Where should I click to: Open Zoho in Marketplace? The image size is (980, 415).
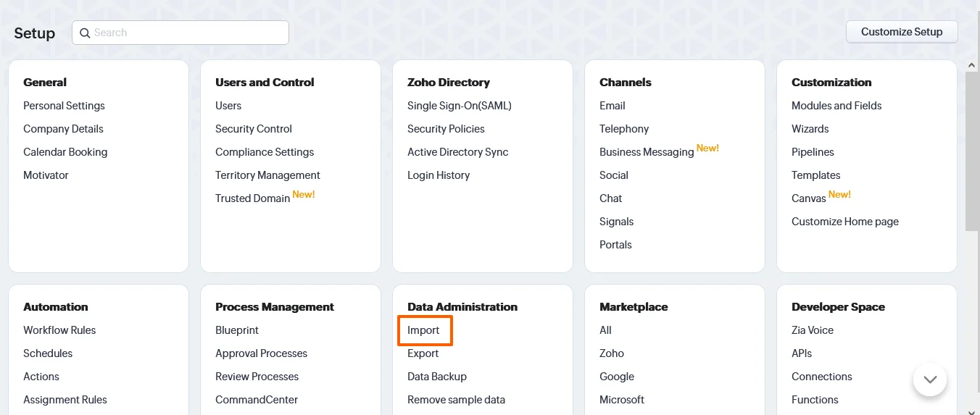[x=612, y=353]
